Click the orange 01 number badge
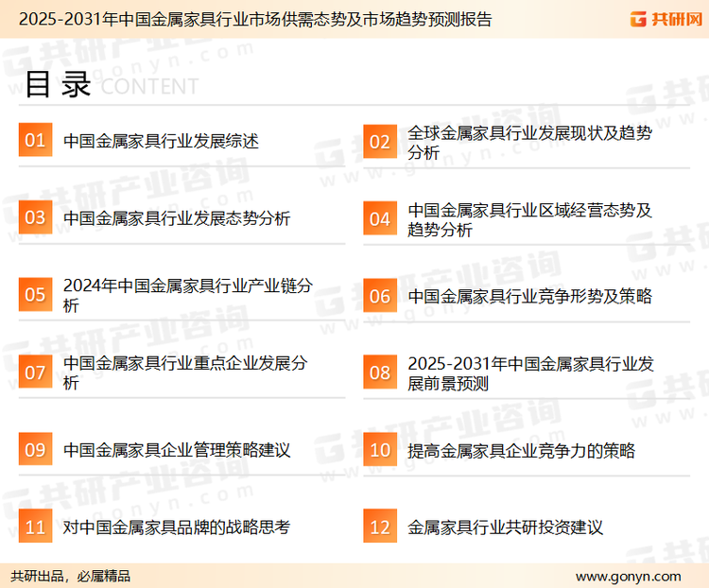Viewport: 709px width, 588px height. pos(35,140)
